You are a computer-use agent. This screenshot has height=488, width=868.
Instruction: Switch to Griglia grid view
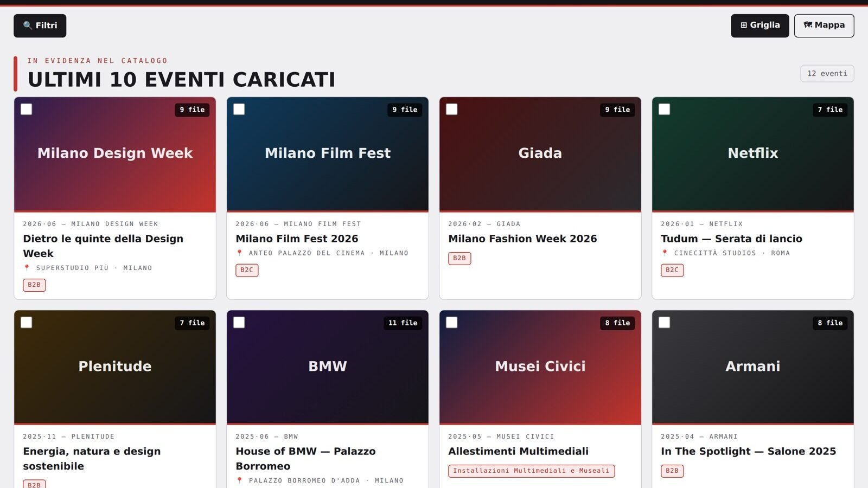tap(759, 25)
